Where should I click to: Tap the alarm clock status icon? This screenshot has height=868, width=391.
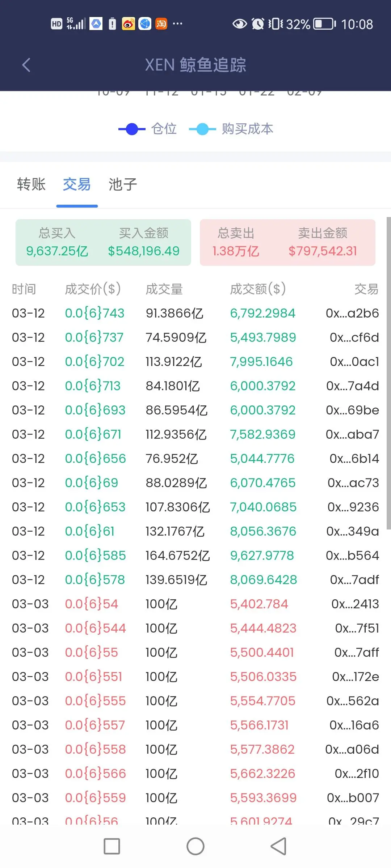[258, 24]
